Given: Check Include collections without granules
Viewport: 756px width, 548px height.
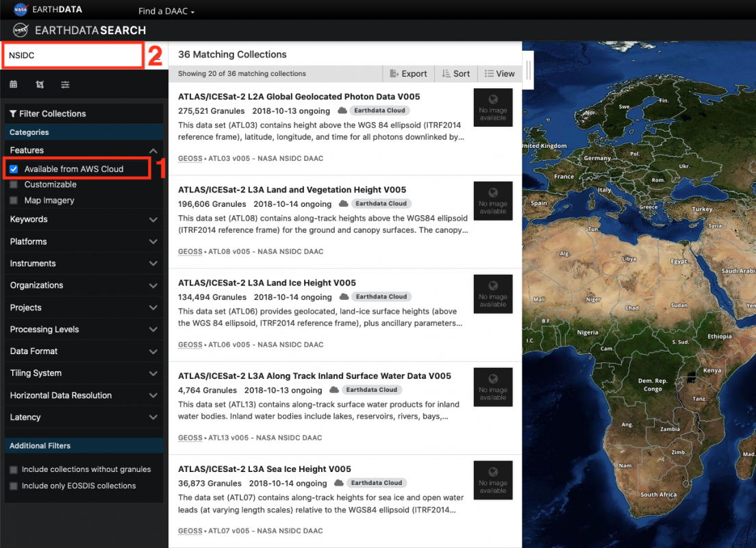Looking at the screenshot, I should pyautogui.click(x=14, y=469).
